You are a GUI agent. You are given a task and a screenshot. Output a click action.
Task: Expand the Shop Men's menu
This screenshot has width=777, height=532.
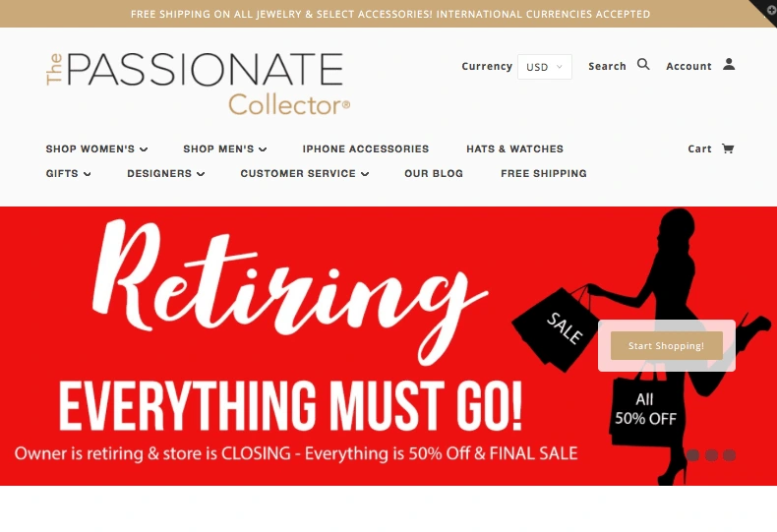(x=225, y=148)
